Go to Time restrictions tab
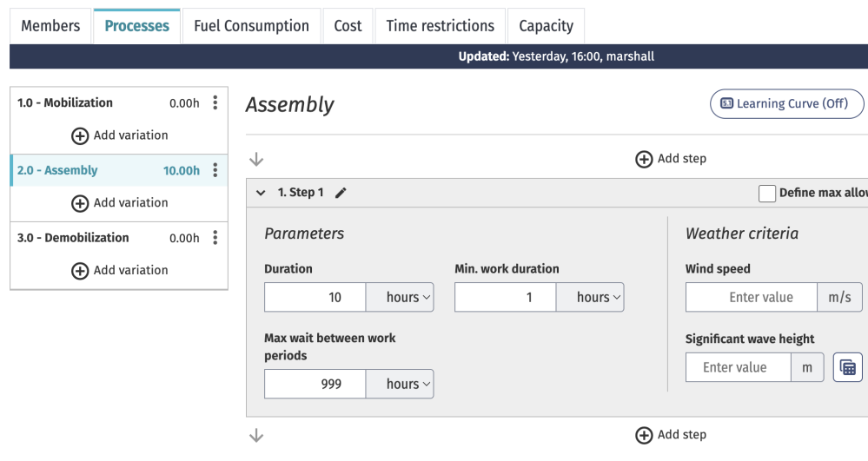The height and width of the screenshot is (461, 868). coord(441,26)
